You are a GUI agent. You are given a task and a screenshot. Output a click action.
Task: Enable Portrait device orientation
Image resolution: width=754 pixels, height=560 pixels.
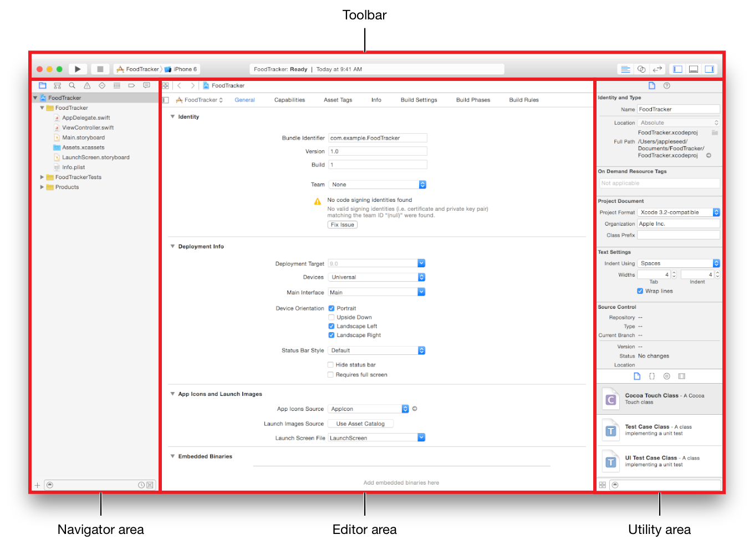pyautogui.click(x=331, y=308)
